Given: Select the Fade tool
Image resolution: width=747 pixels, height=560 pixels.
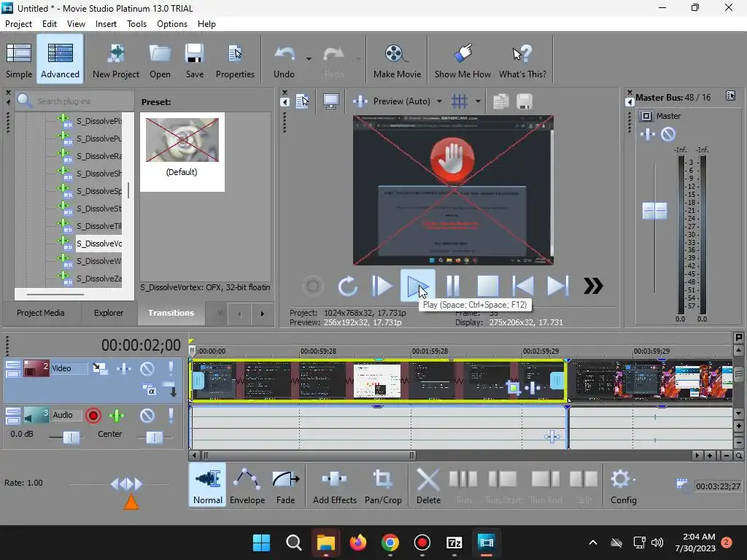Looking at the screenshot, I should 286,485.
